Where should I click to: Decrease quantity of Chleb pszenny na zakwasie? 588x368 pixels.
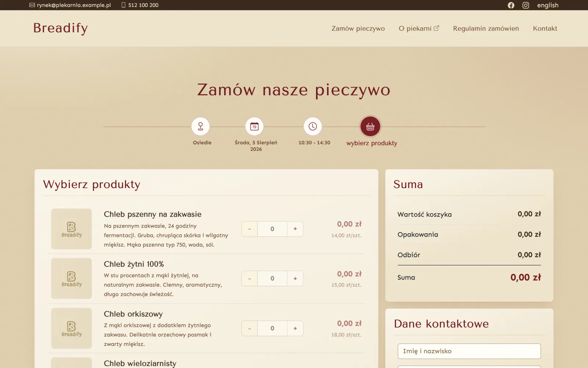(x=250, y=229)
